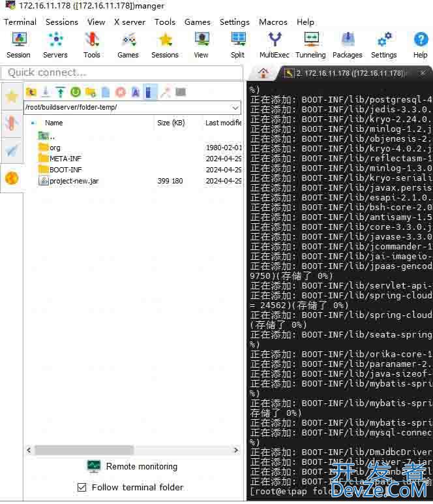This screenshot has width=433, height=504.
Task: Open the Terminal menu
Action: click(20, 22)
